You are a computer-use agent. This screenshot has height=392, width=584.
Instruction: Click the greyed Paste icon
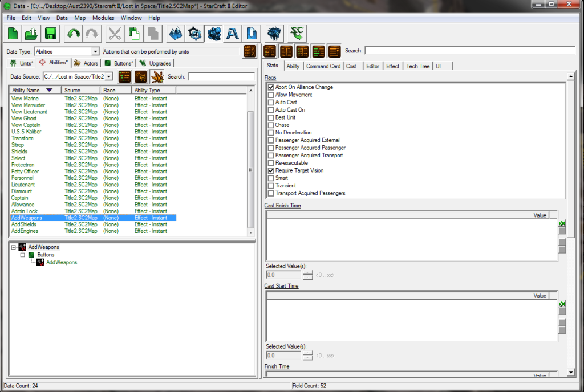tap(153, 34)
